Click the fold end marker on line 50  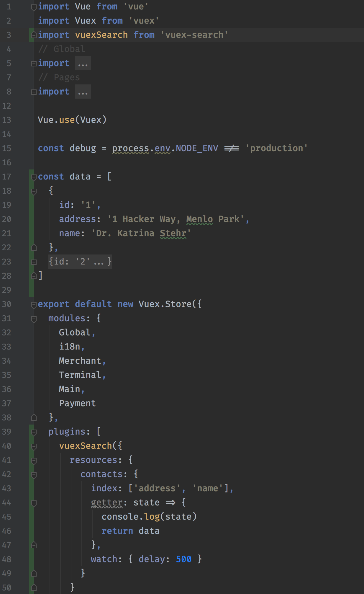(x=34, y=588)
